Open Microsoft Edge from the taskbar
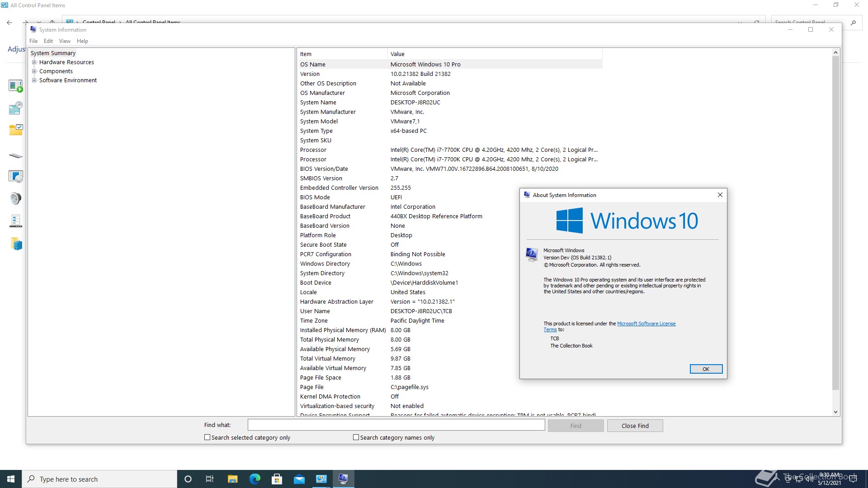Image resolution: width=868 pixels, height=488 pixels. pos(255,479)
